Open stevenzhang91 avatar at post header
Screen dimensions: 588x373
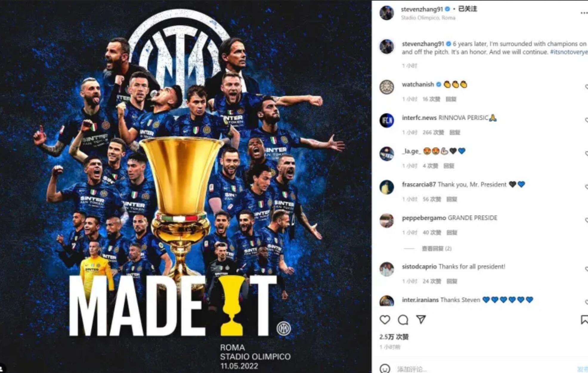387,13
